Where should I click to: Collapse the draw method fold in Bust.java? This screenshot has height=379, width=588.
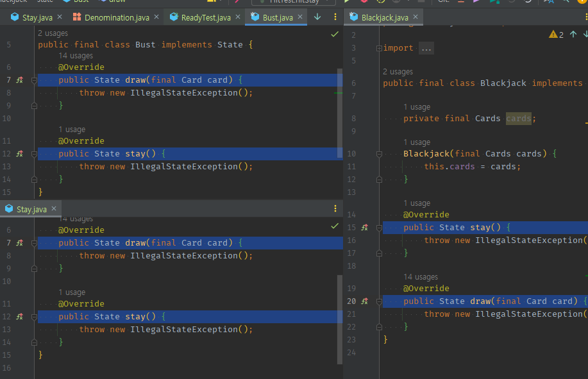34,80
